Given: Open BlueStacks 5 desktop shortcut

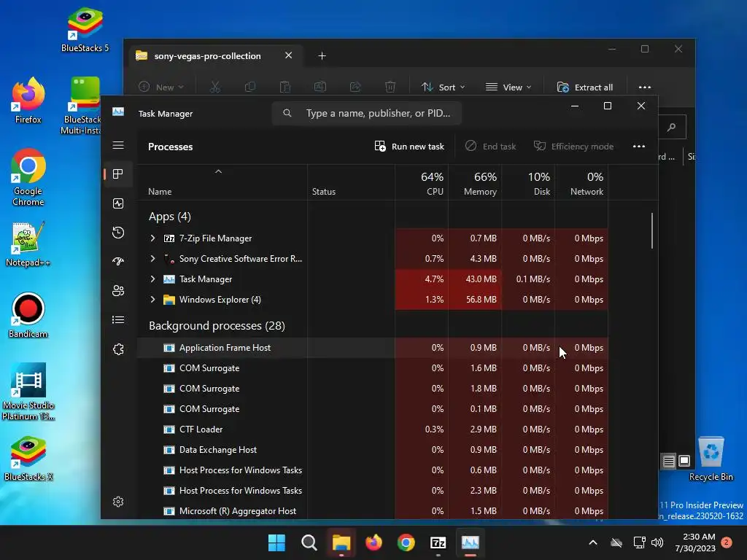Looking at the screenshot, I should click(x=85, y=29).
